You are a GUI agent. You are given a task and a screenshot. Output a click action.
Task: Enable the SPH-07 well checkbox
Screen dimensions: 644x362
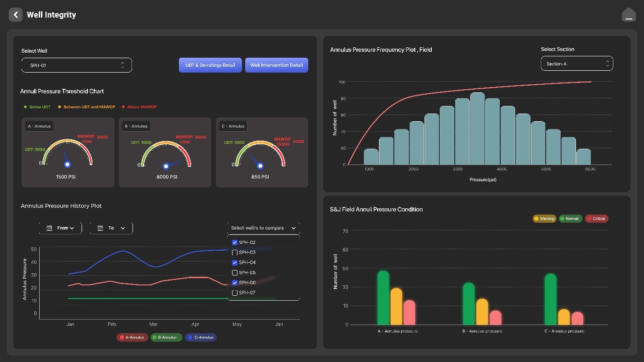[x=234, y=293]
